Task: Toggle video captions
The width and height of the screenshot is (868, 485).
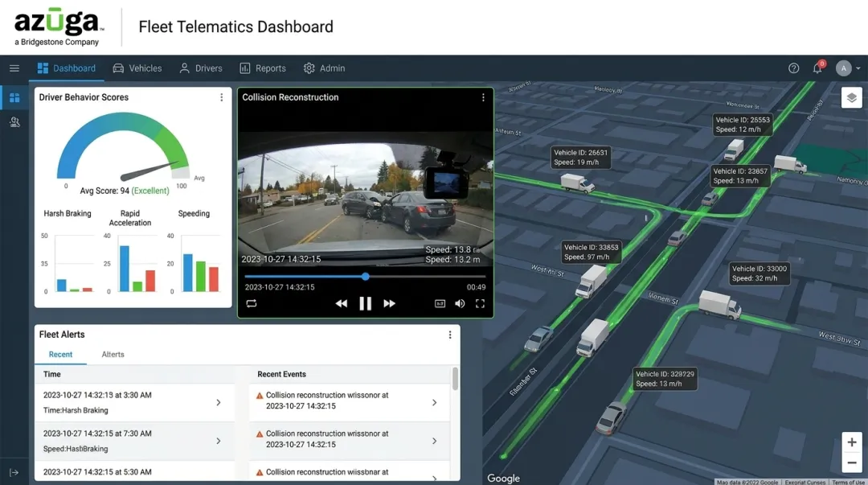Action: (x=440, y=303)
